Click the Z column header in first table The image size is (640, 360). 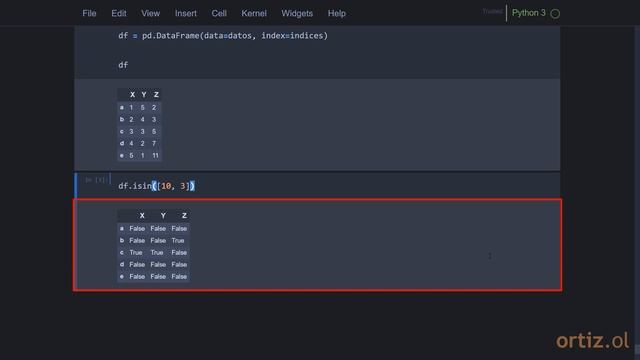tap(156, 95)
